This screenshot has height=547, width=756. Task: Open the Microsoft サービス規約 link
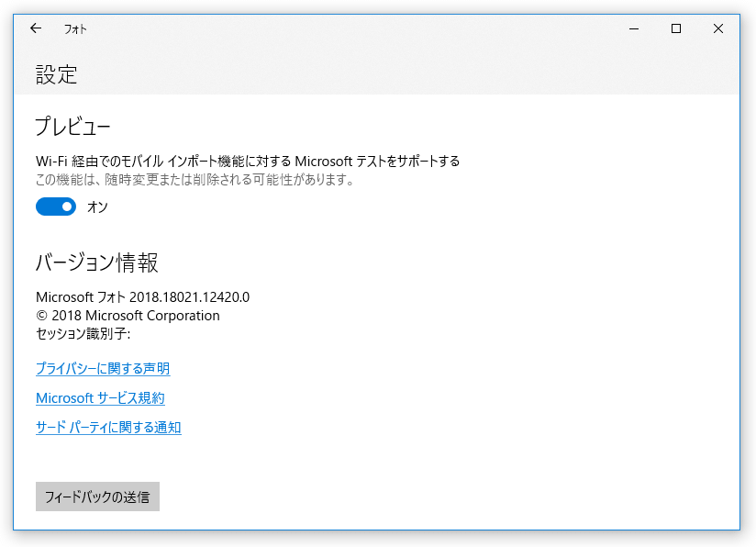point(100,398)
